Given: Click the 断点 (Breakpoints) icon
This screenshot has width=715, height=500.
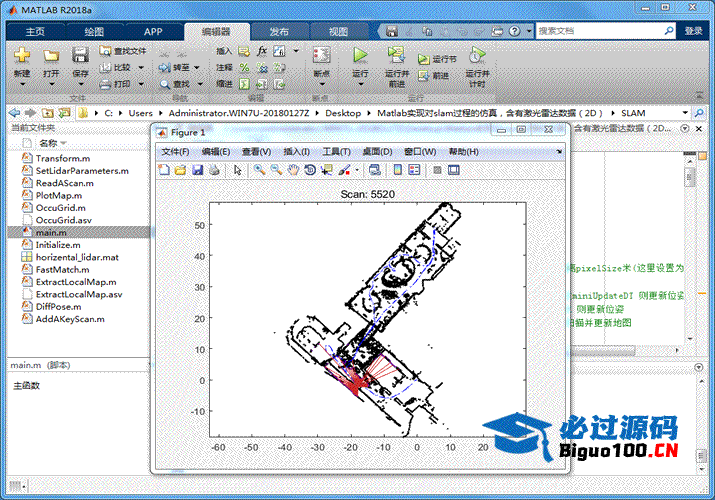Looking at the screenshot, I should (x=321, y=55).
